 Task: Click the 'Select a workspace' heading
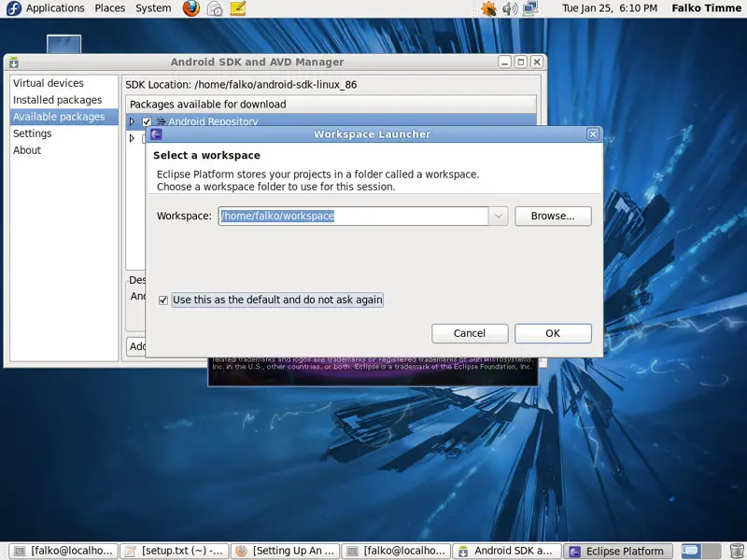tap(206, 155)
